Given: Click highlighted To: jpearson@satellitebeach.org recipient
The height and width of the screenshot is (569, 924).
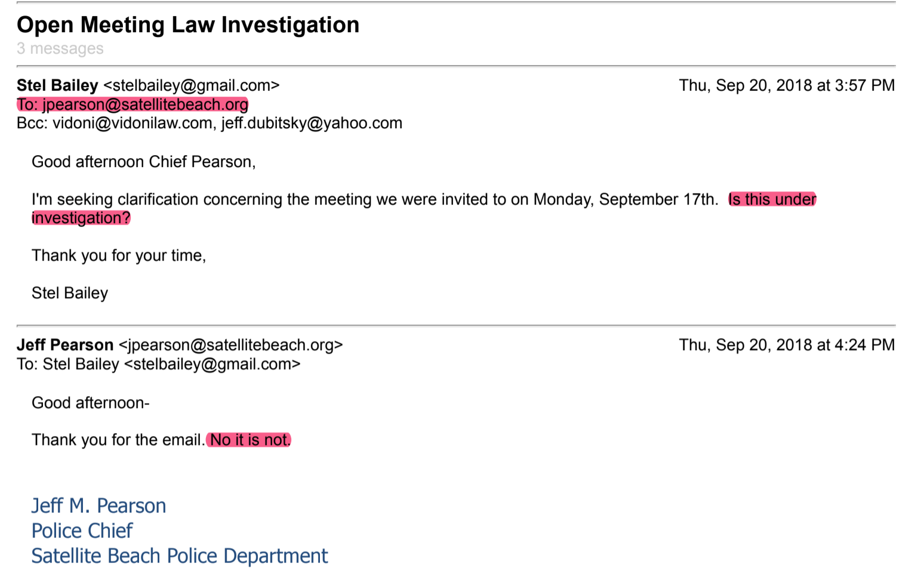Looking at the screenshot, I should (133, 104).
